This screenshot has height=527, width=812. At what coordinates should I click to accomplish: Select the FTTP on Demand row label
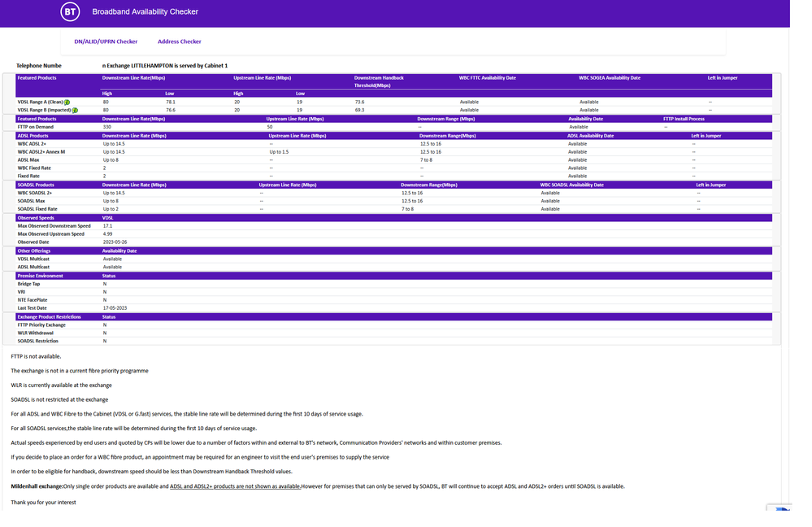(37, 127)
